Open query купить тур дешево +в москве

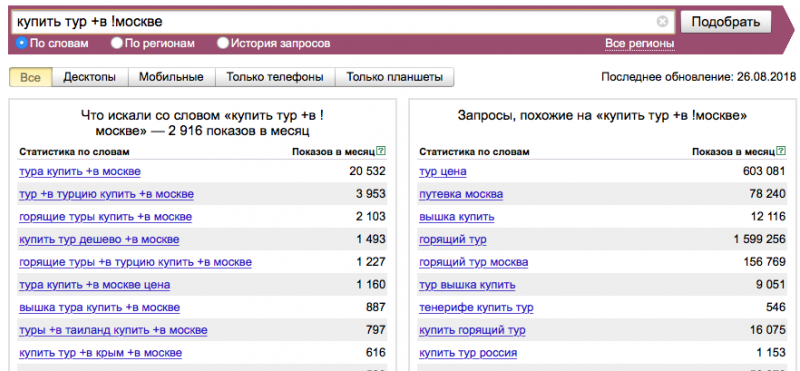coord(99,239)
